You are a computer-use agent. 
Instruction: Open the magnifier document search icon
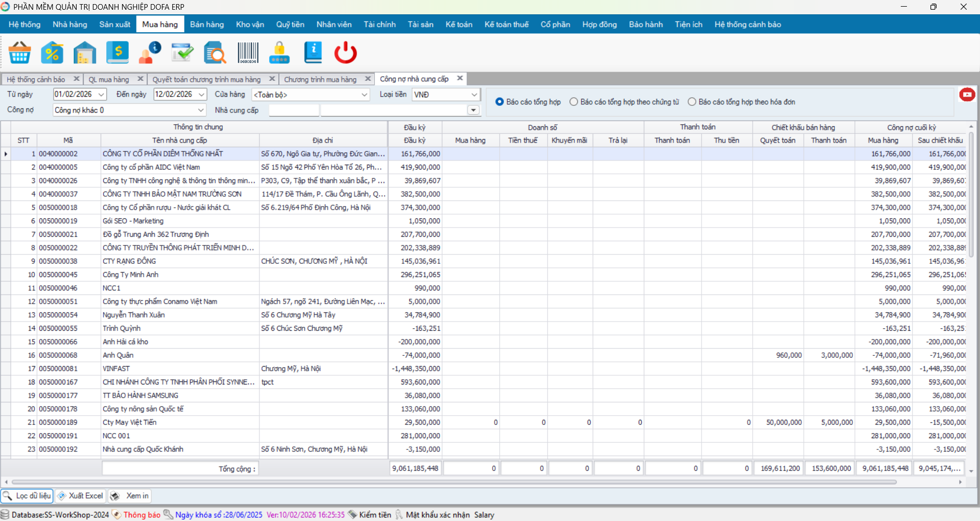click(x=215, y=53)
